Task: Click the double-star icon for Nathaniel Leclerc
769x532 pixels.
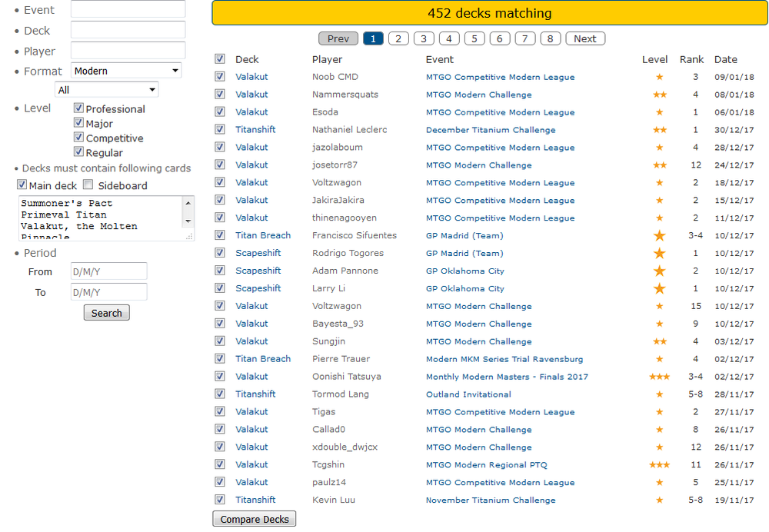Action: (659, 130)
